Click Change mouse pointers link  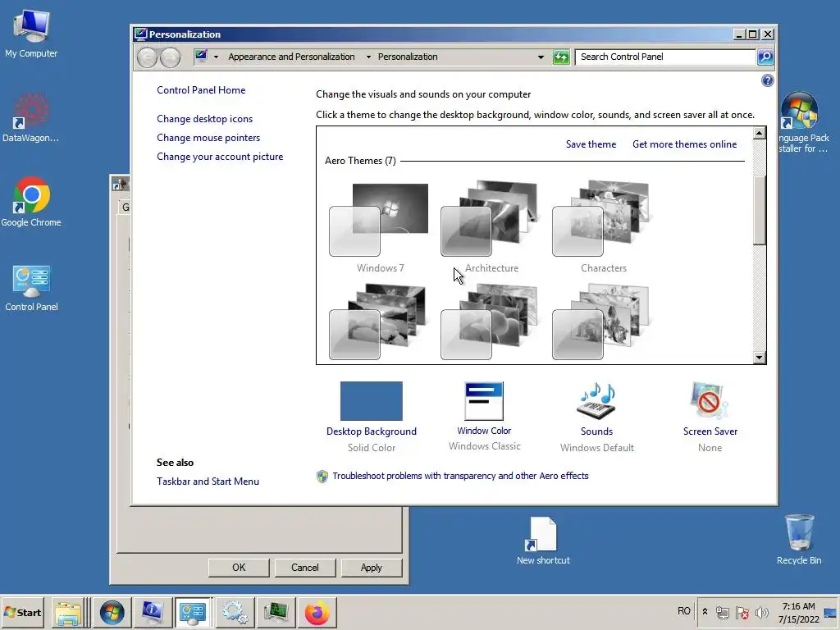[208, 138]
